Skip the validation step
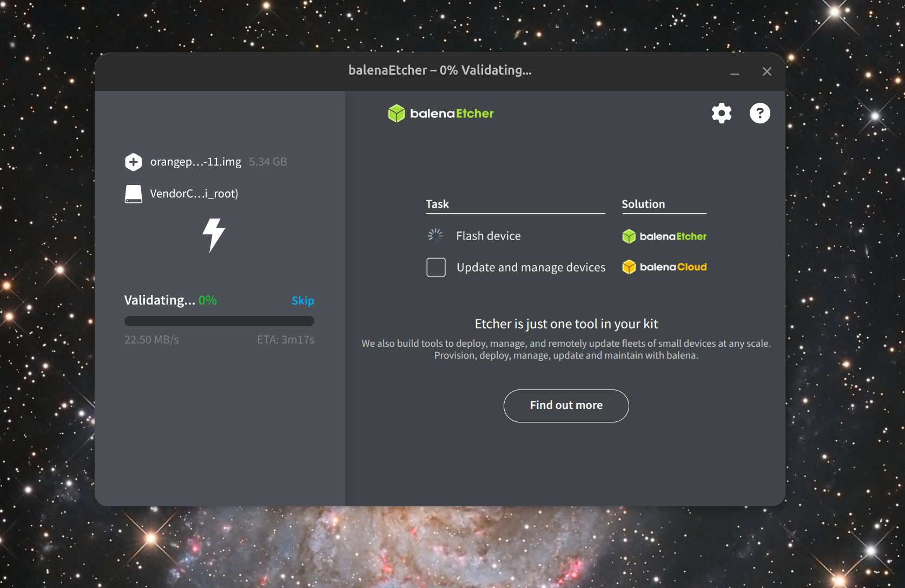This screenshot has width=905, height=588. point(302,301)
